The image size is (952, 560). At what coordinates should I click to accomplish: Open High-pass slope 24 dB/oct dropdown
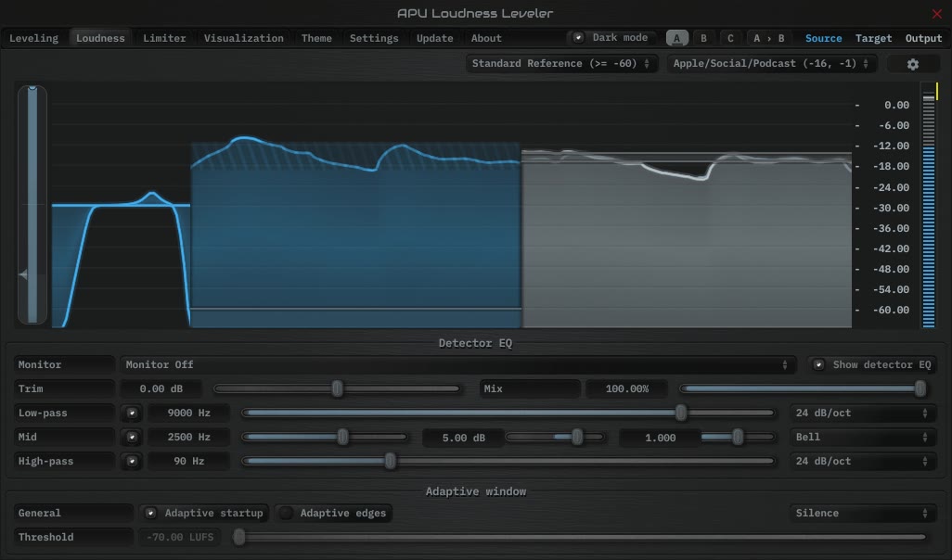pos(862,462)
